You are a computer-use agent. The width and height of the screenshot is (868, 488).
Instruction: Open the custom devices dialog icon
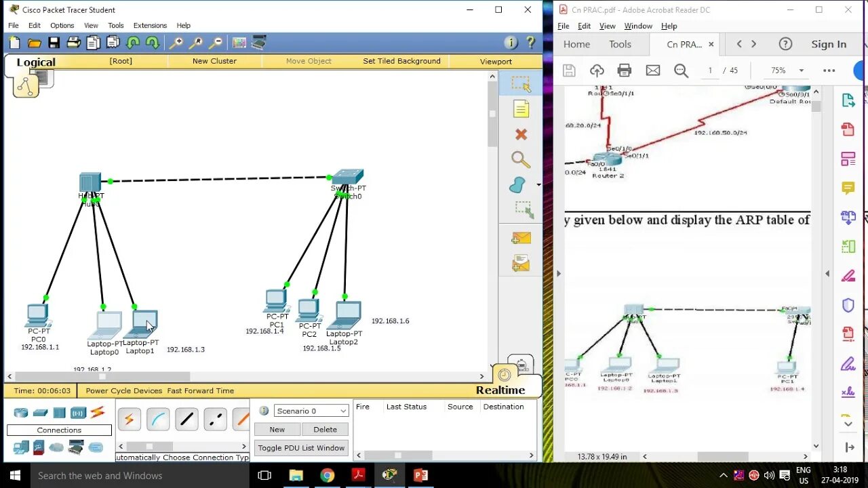pos(258,43)
